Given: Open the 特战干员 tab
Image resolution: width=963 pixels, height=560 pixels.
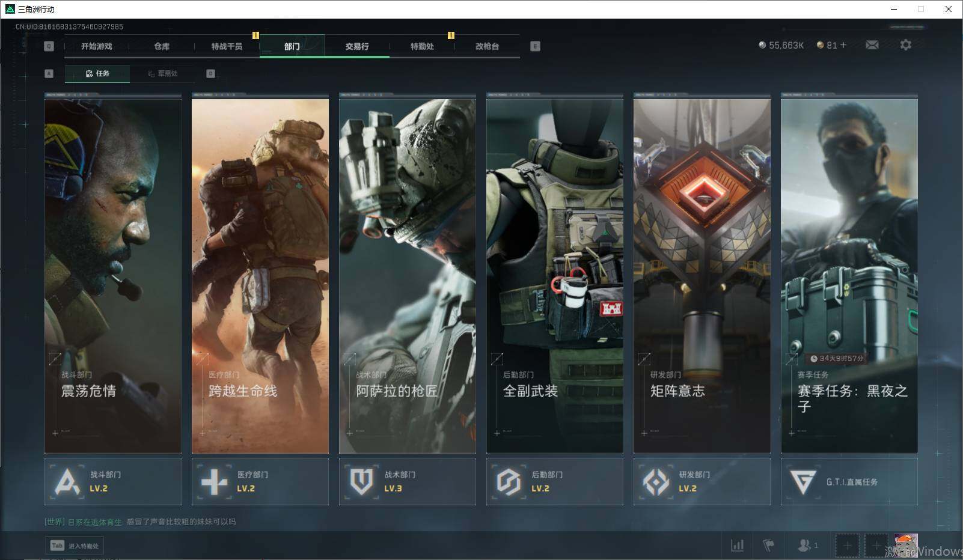Looking at the screenshot, I should (227, 46).
